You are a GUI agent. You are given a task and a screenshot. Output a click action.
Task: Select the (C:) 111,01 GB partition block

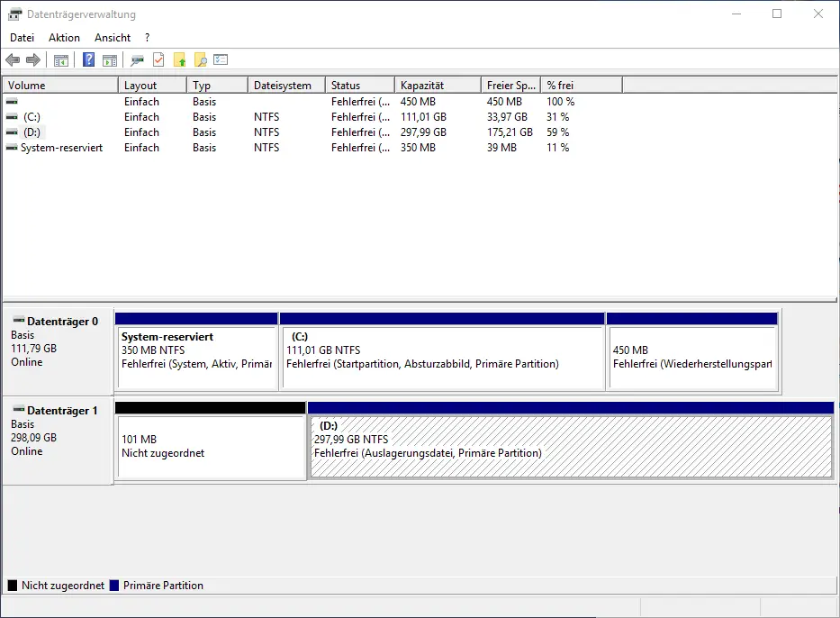pos(442,351)
